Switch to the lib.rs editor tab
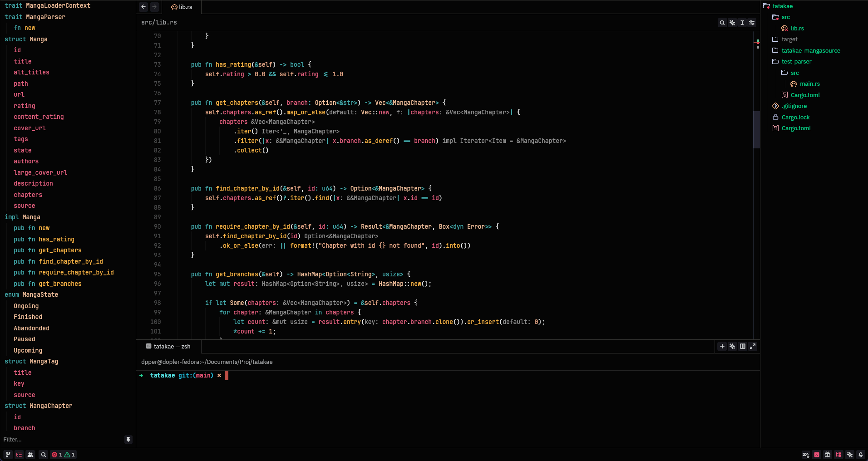The image size is (868, 461). (x=182, y=7)
